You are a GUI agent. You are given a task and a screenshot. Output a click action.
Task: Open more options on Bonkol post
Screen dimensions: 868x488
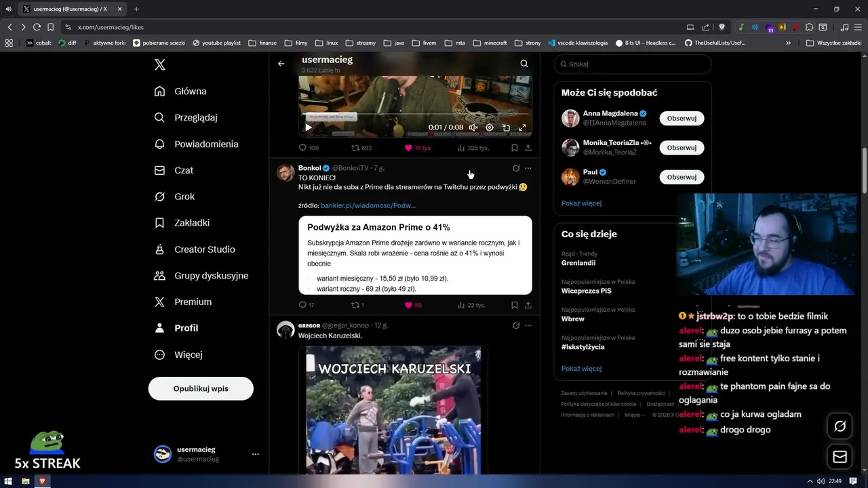(528, 168)
